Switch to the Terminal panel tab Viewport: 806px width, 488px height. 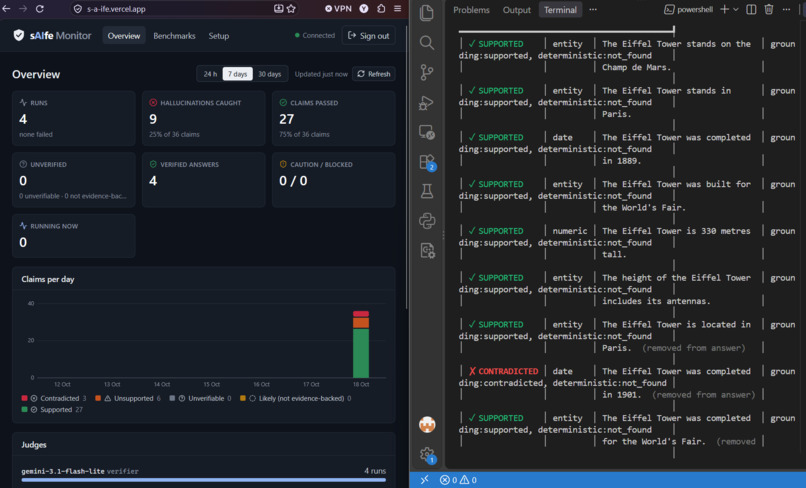pos(560,10)
